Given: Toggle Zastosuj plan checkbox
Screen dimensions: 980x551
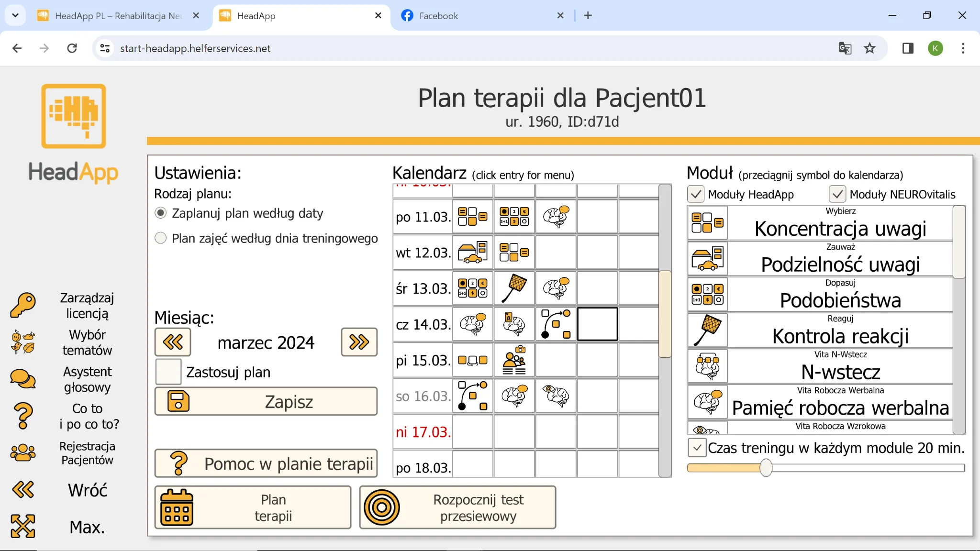Looking at the screenshot, I should (168, 372).
